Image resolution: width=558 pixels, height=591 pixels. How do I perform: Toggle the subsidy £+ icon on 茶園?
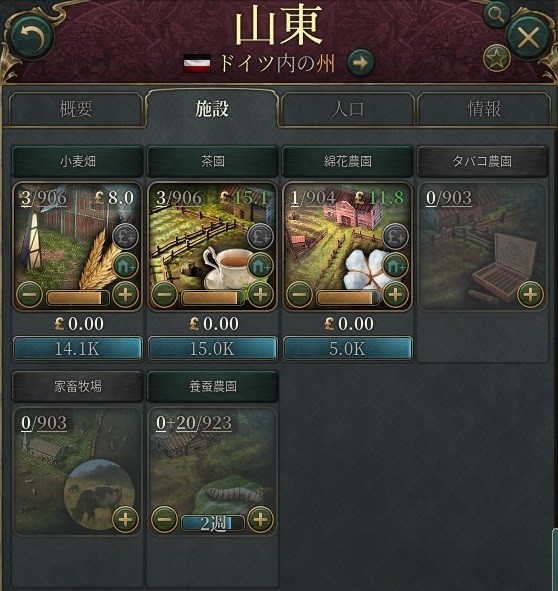[x=260, y=237]
